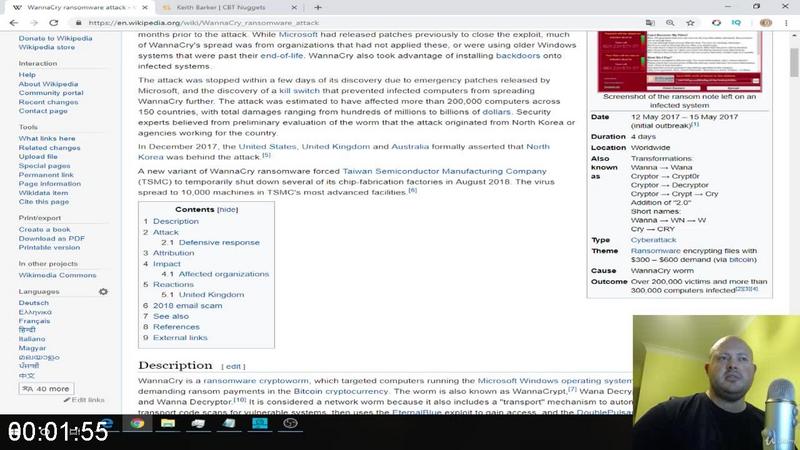
Task: Open the circular extension icon next to IQ
Action: point(716,23)
